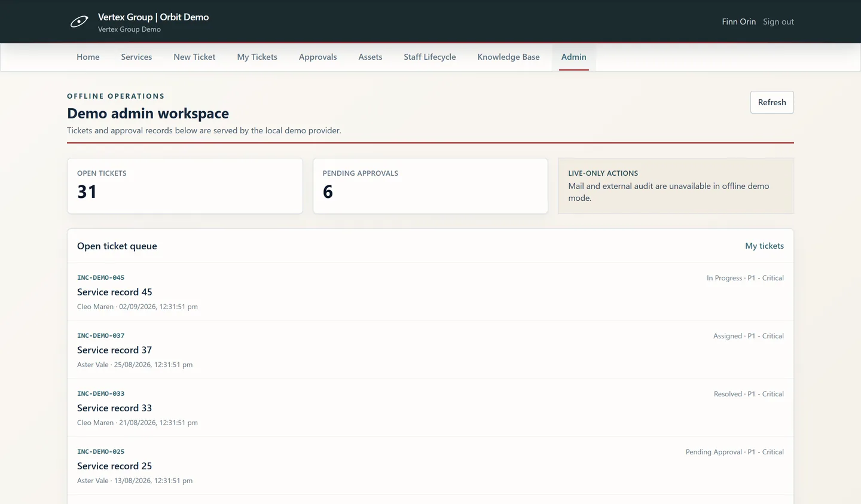Viewport: 861px width, 504px height.
Task: Click the Refresh button
Action: (x=772, y=102)
